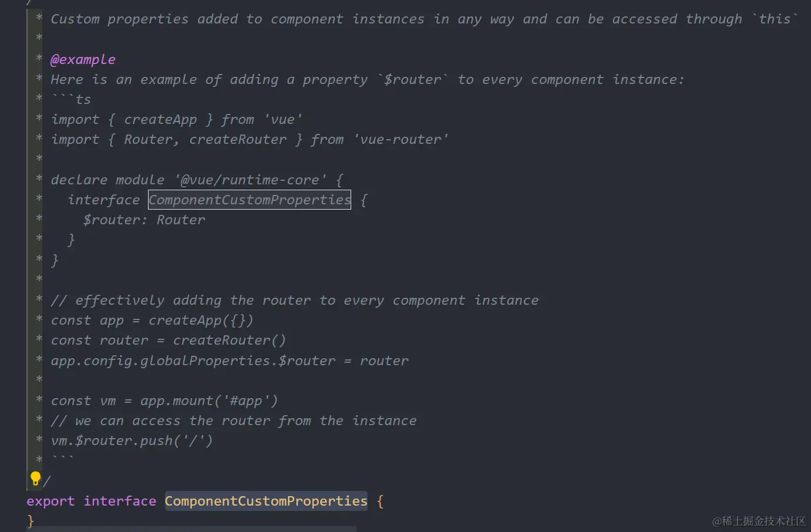Screen dimensions: 811x532
Task: Click the yellow lightbulb quick-fix icon
Action: (35, 479)
